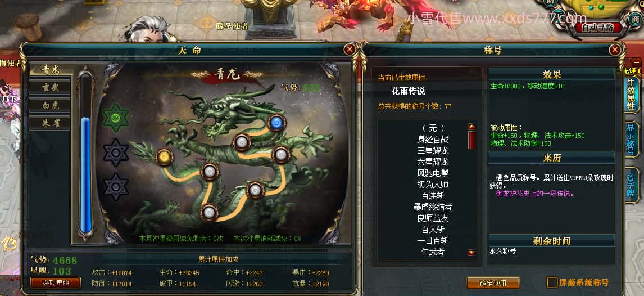Select the lowest white star node on the dragon
The height and width of the screenshot is (296, 644).
click(209, 213)
